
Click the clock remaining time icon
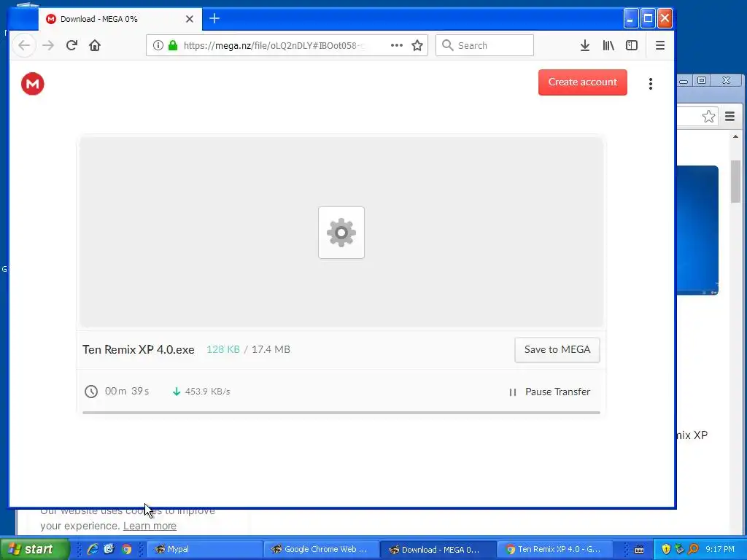tap(91, 392)
